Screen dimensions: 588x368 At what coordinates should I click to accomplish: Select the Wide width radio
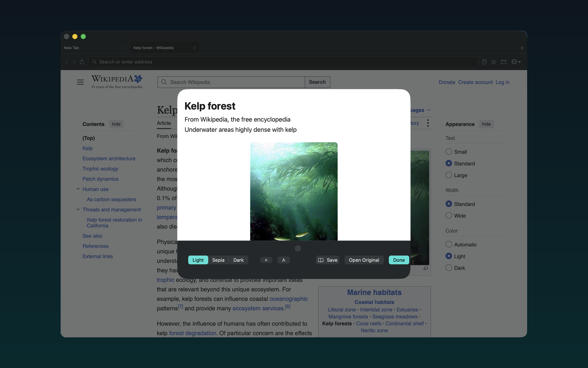pos(449,215)
